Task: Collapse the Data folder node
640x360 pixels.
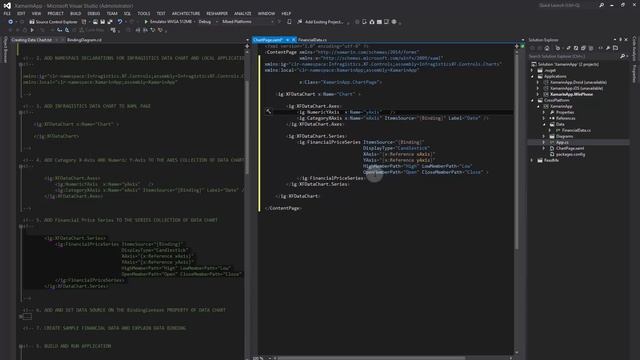Action: coord(544,124)
